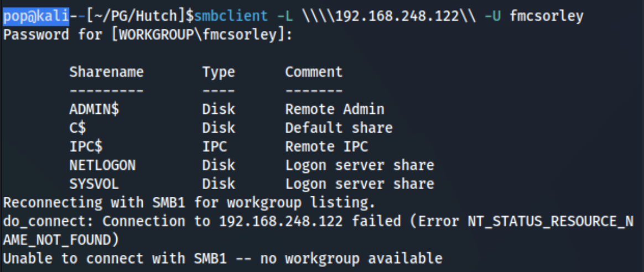
Task: Click the Unable to connect with SMB1 line
Action: [222, 259]
